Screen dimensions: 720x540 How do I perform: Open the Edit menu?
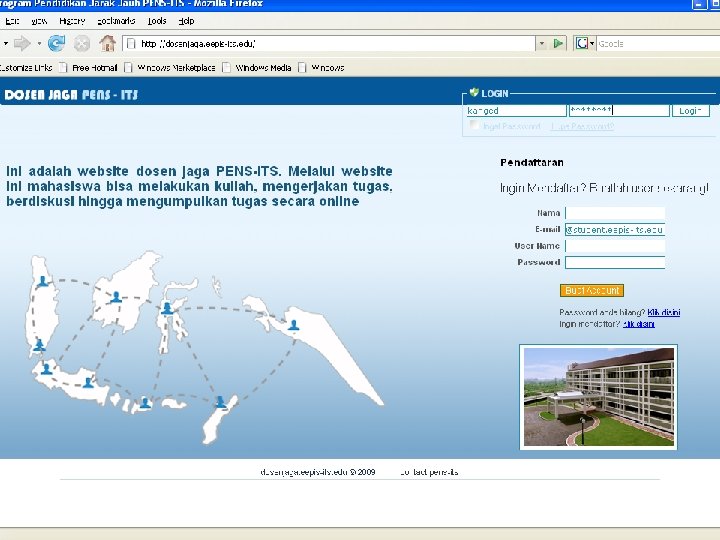12,21
